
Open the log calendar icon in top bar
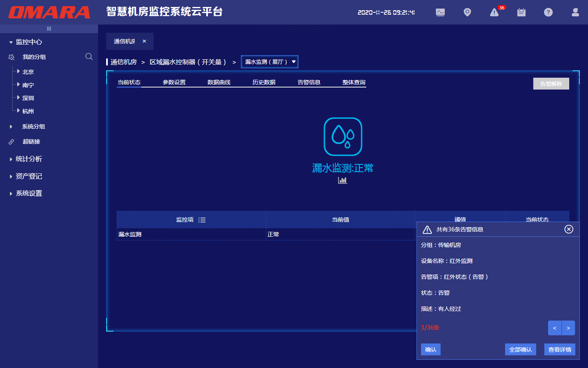pos(521,12)
